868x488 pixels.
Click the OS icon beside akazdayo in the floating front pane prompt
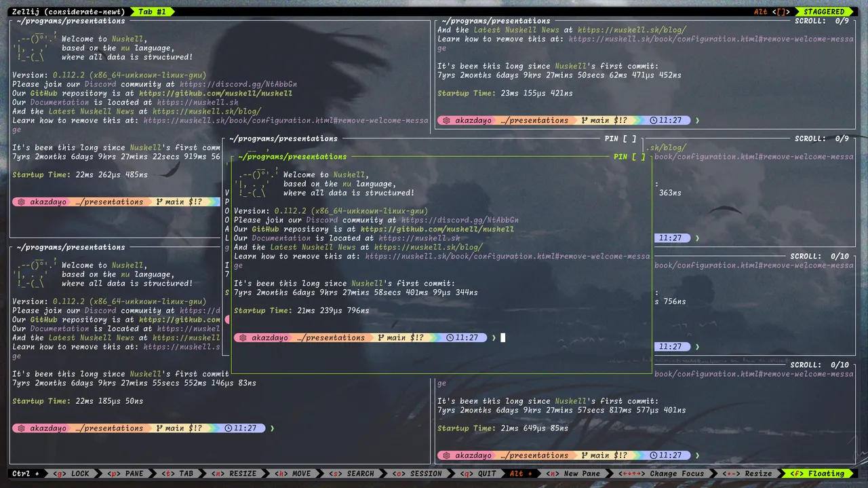tap(243, 337)
